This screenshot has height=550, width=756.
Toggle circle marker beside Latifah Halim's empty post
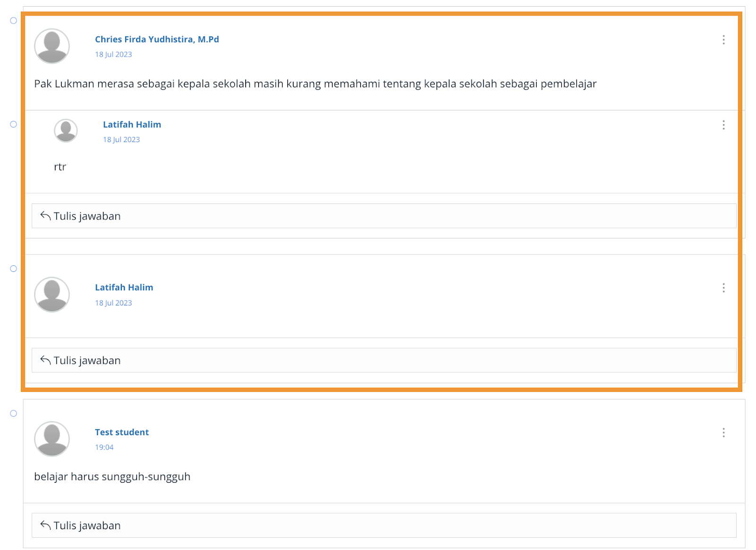pos(14,269)
